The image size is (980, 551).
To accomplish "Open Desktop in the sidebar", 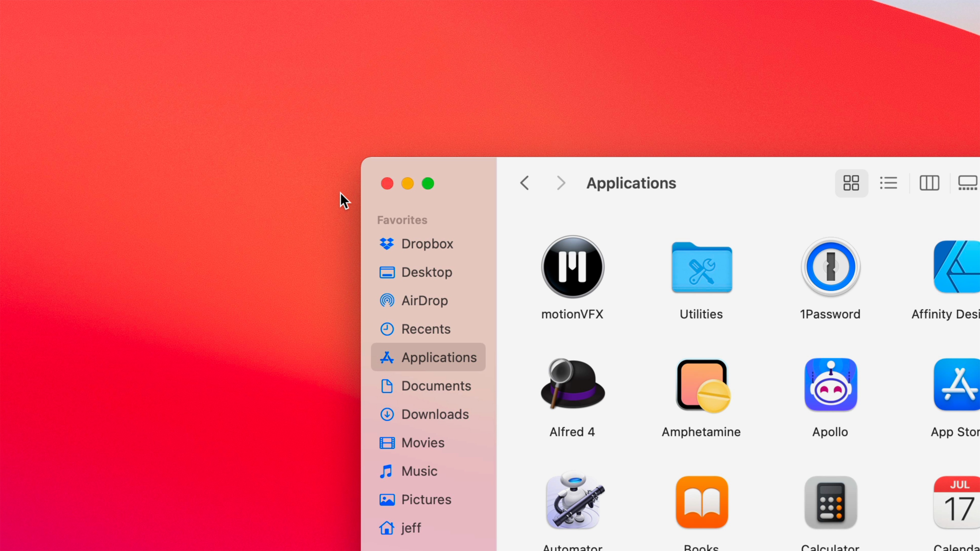I will 428,272.
